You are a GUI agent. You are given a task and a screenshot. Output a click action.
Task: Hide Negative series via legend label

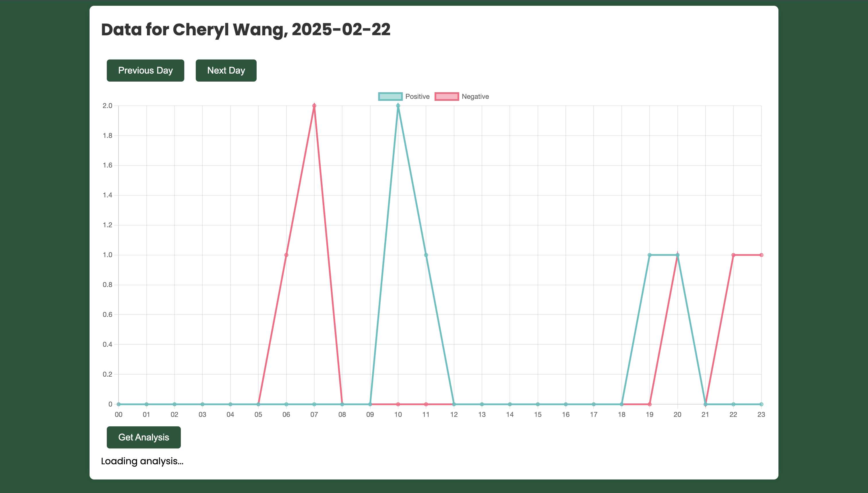coord(475,97)
